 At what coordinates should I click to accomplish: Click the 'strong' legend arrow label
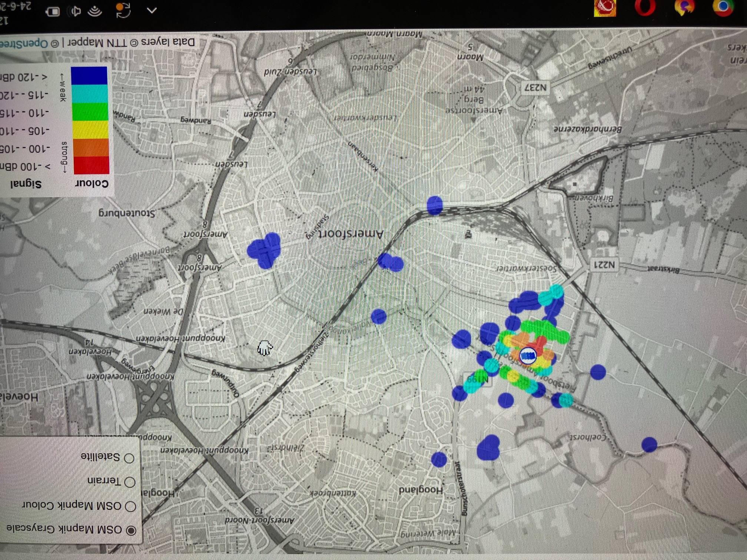(64, 157)
